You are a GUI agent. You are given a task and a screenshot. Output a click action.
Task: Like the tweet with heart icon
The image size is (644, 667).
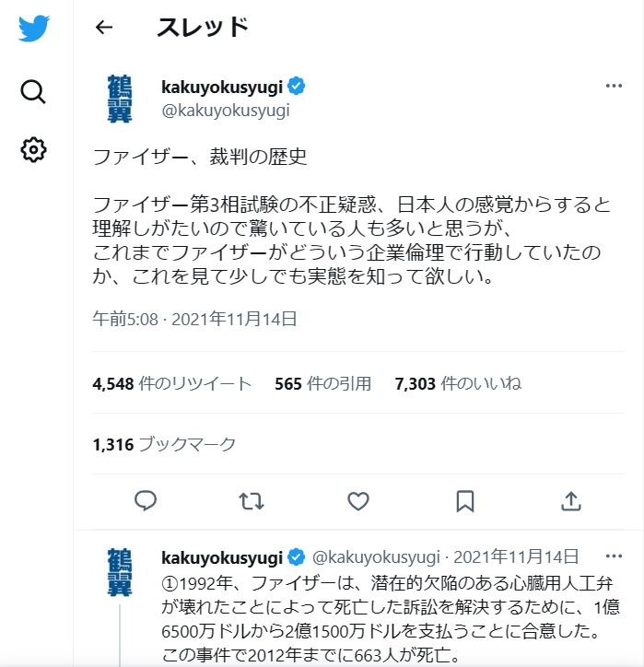coord(357,501)
